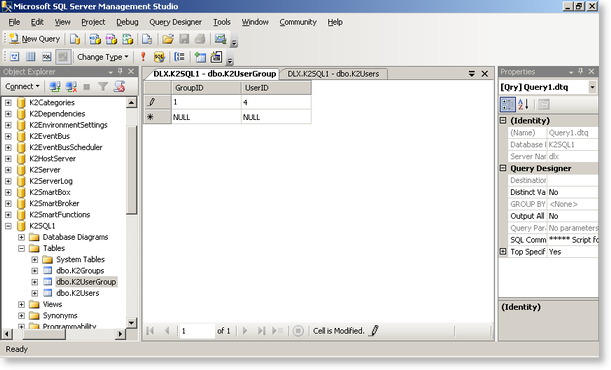This screenshot has height=370, width=611.
Task: Expand the Database Diagrams folder
Action: [21, 237]
